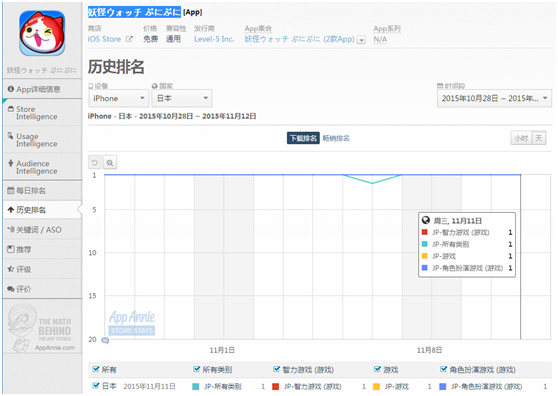Screen dimensions: 558x396
Task: Open 评级 ratings sidebar item
Action: 42,269
